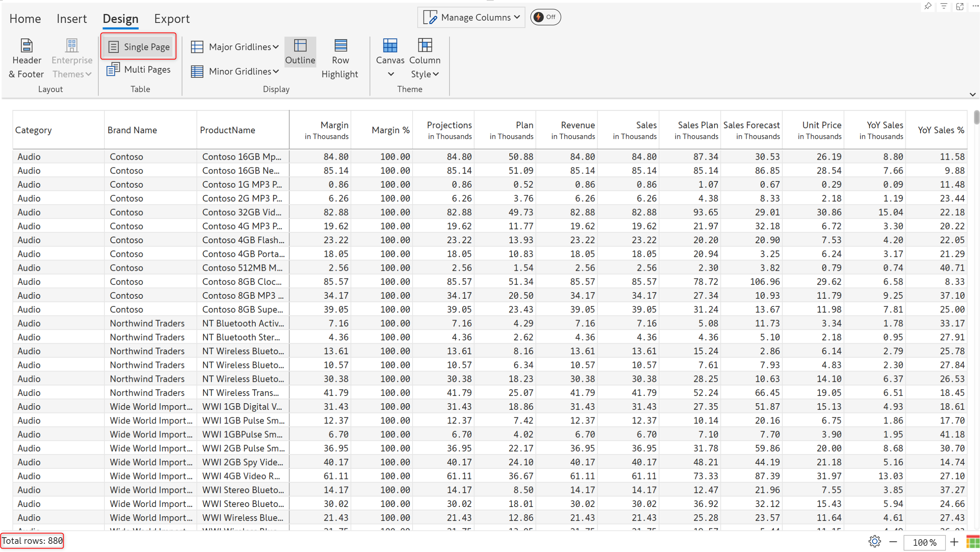Click the zoom out minus button

click(893, 542)
